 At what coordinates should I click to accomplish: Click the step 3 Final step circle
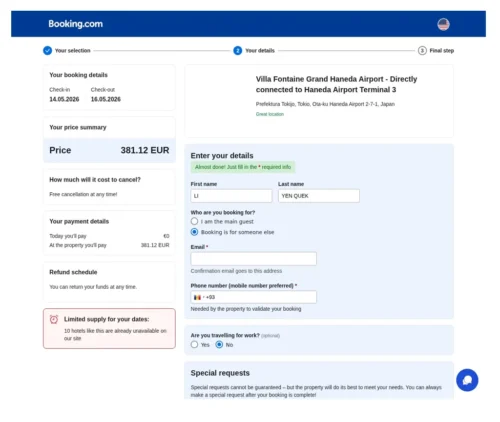point(422,51)
